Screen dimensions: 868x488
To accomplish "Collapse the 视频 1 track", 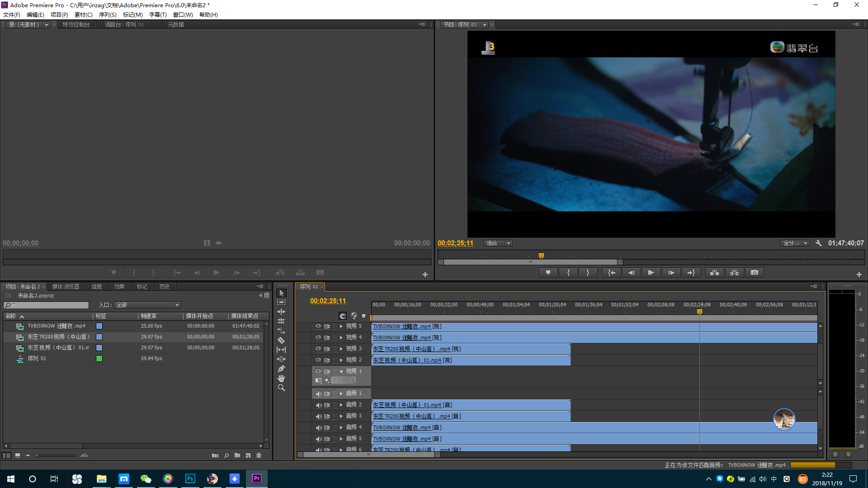I will click(x=341, y=371).
